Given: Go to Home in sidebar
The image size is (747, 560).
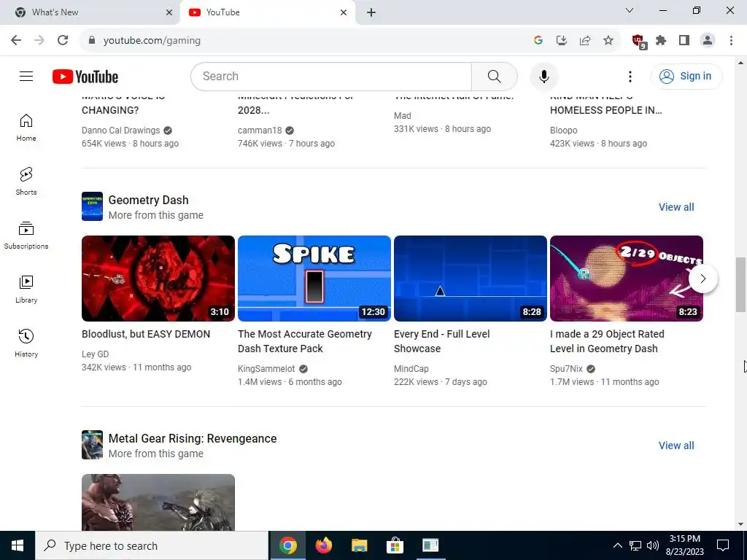Looking at the screenshot, I should click(26, 128).
